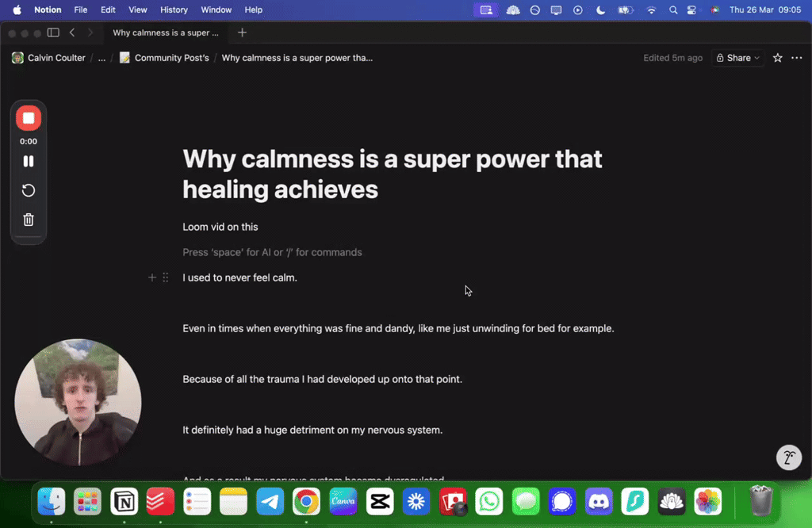Toggle Wi-Fi from the menu bar
This screenshot has width=812, height=528.
click(651, 10)
